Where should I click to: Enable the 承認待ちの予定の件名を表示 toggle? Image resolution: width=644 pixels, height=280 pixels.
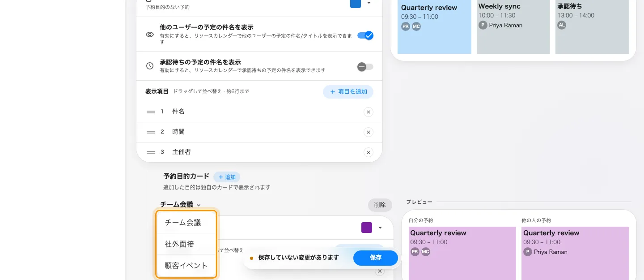(365, 67)
